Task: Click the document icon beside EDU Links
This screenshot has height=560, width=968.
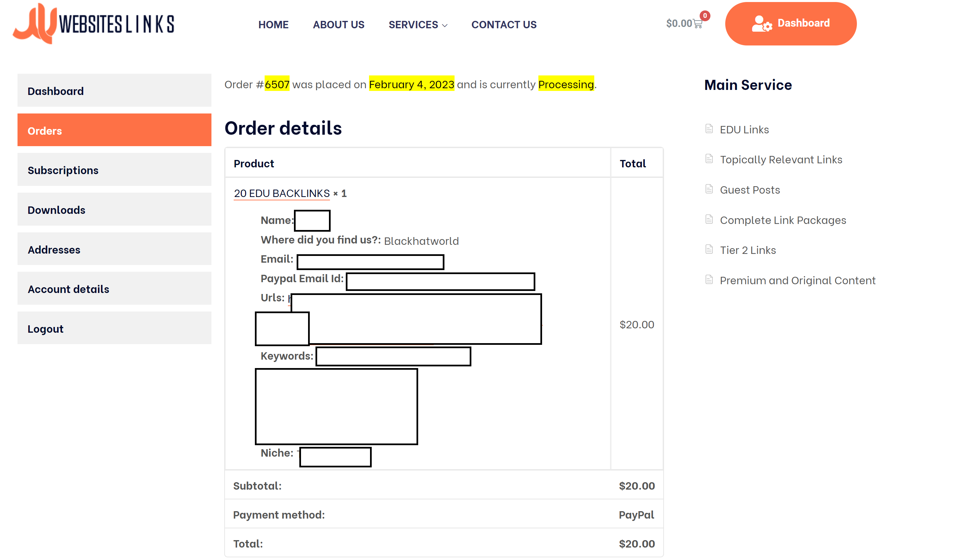Action: tap(709, 129)
